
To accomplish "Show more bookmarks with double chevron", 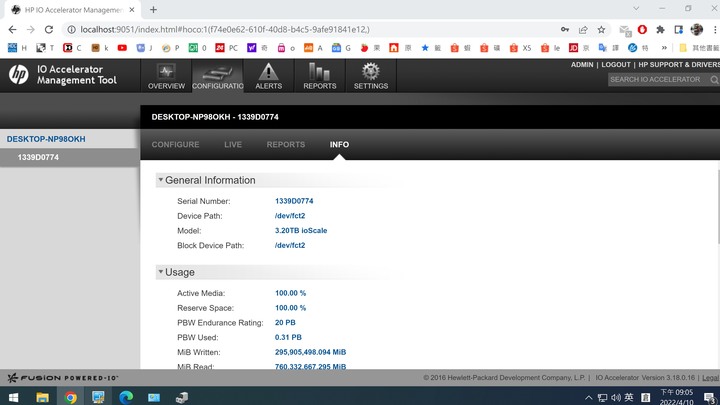I will coord(664,48).
